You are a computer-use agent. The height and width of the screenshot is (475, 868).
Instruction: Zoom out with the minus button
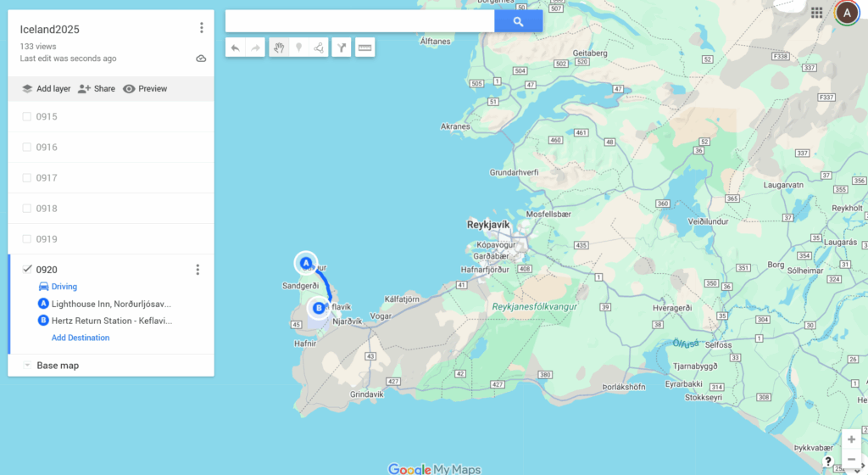click(x=851, y=459)
